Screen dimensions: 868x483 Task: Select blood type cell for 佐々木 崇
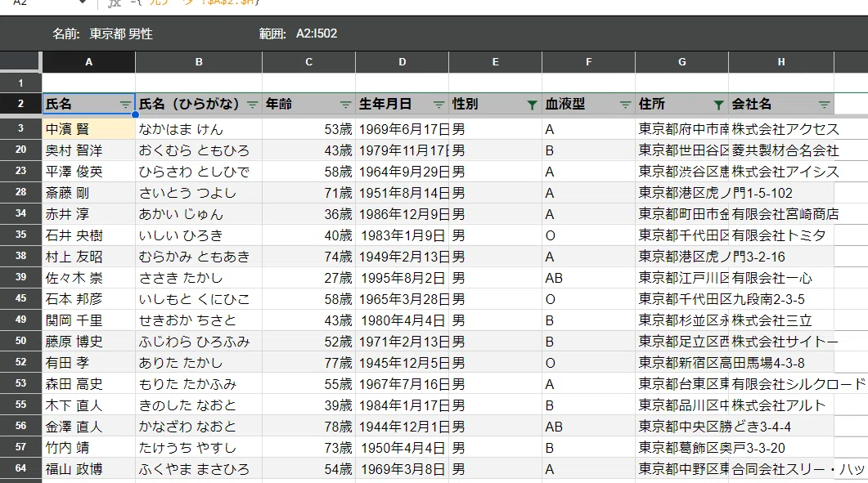click(588, 278)
